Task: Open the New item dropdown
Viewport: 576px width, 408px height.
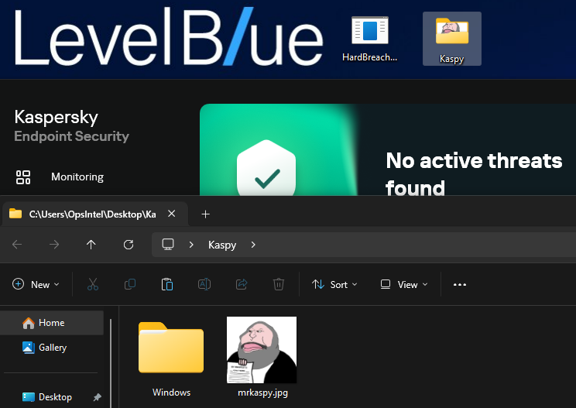Action: 36,284
